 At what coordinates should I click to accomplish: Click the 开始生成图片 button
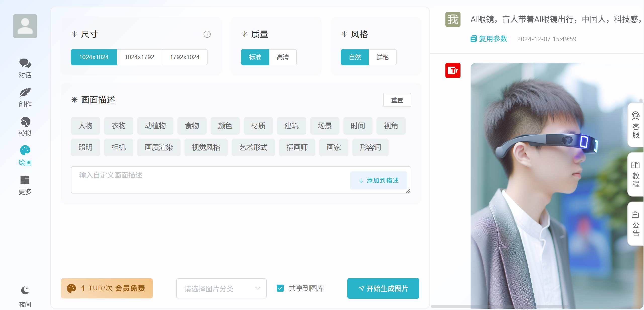pyautogui.click(x=383, y=288)
